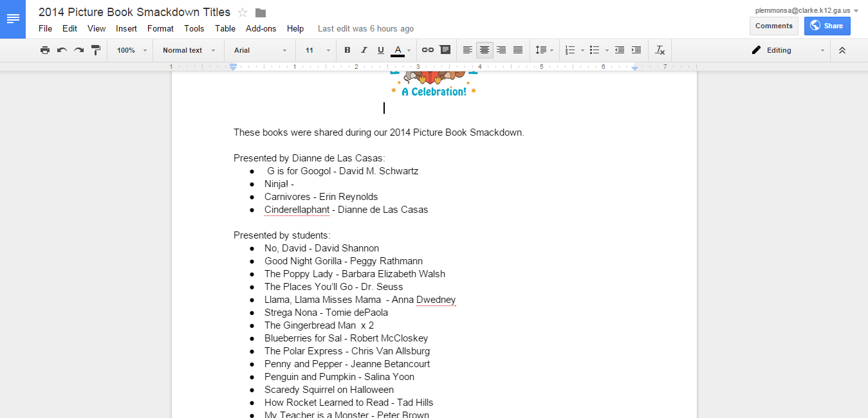Expand the Normal text style dropdown

(x=189, y=50)
